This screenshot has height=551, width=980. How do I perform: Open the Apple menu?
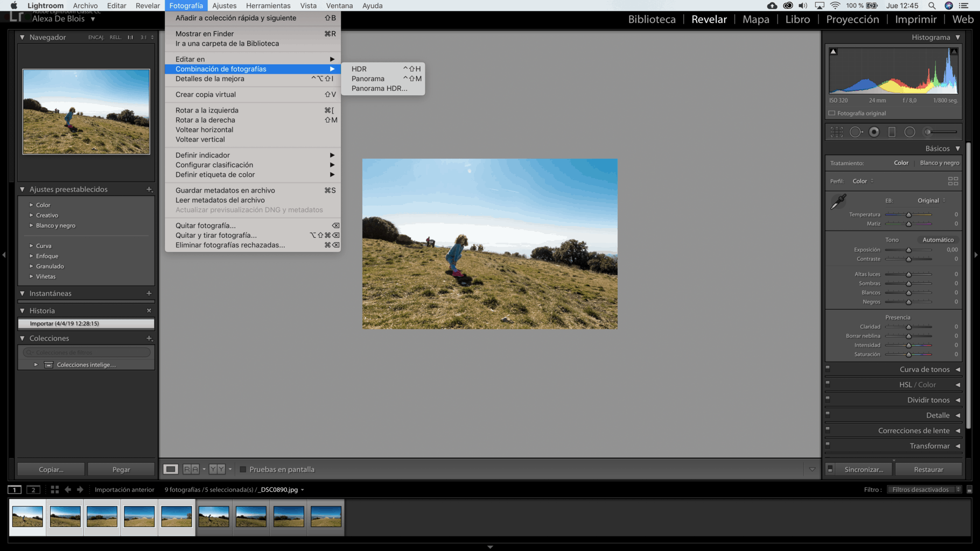14,5
